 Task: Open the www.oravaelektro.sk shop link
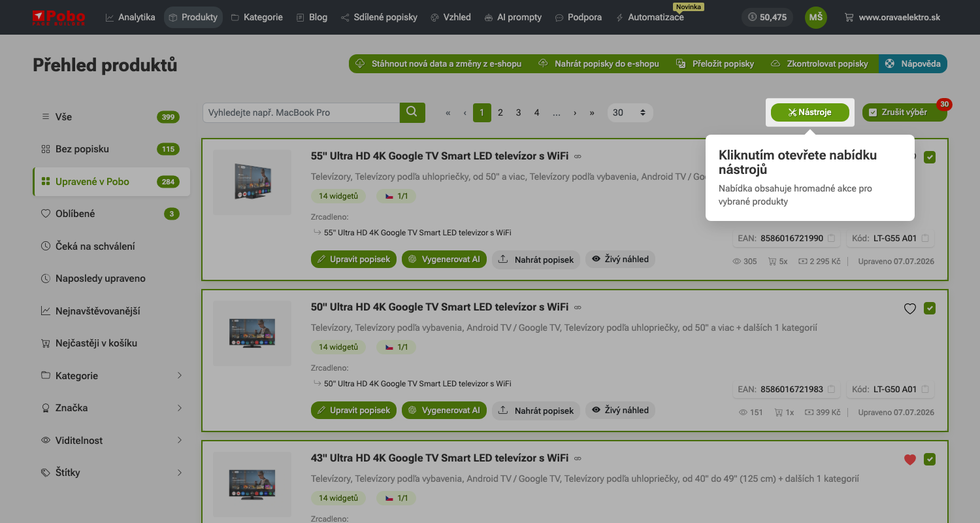click(892, 17)
